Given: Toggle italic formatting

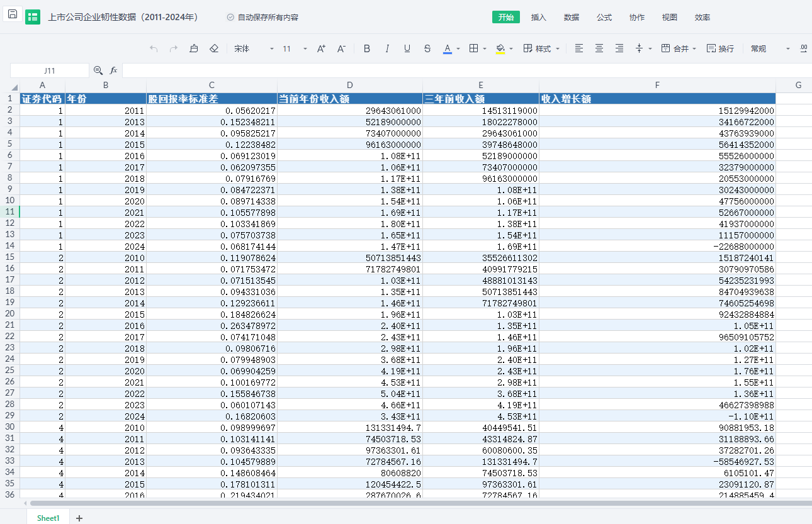Looking at the screenshot, I should tap(387, 48).
